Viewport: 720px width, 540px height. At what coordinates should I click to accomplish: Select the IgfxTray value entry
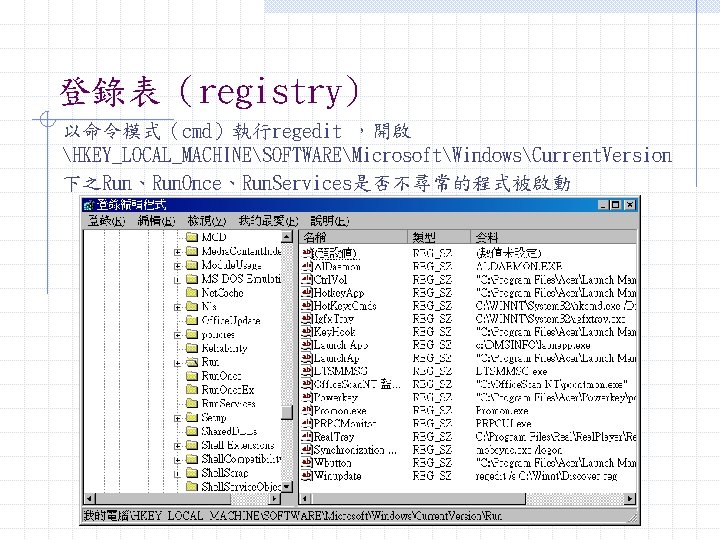334,318
